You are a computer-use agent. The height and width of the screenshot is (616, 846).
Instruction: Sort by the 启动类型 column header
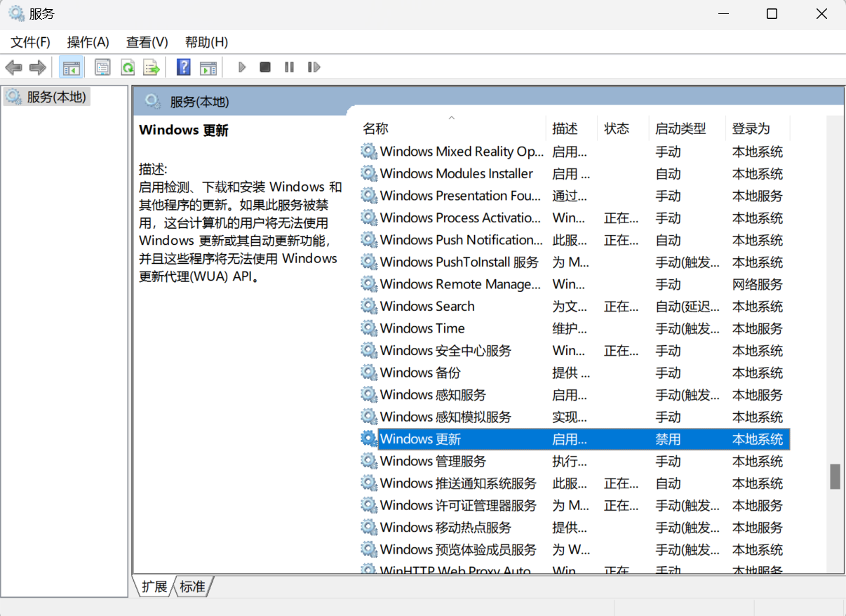(686, 128)
